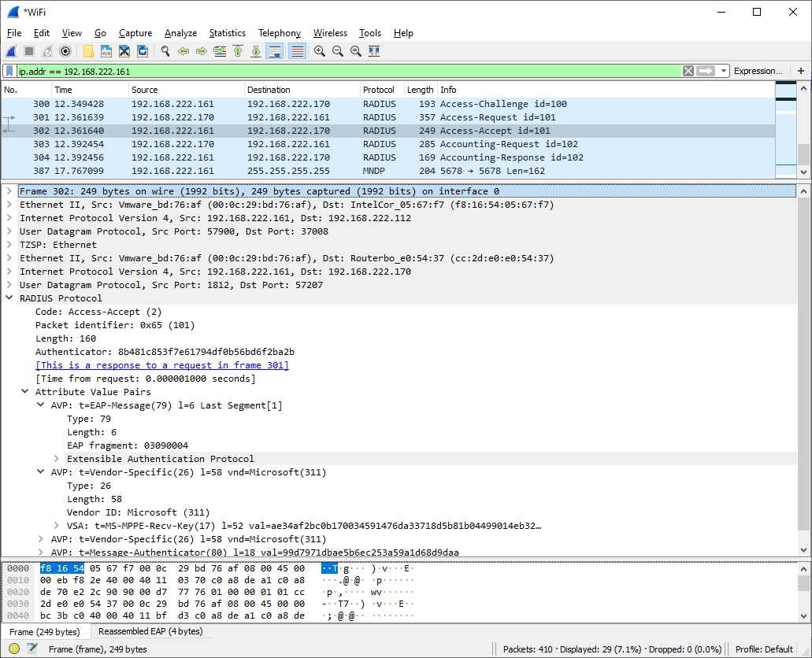The image size is (812, 658).
Task: Open the Analyze menu
Action: (x=180, y=33)
